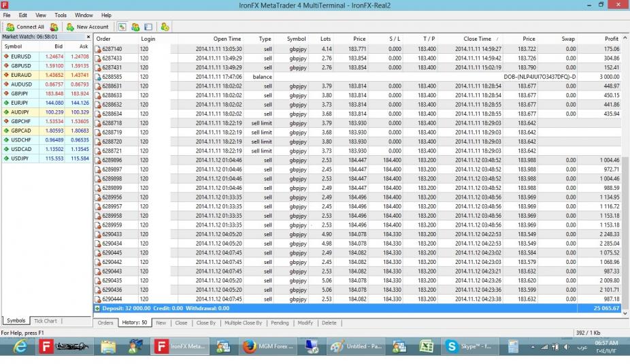Open the Pending tab

pos(279,322)
